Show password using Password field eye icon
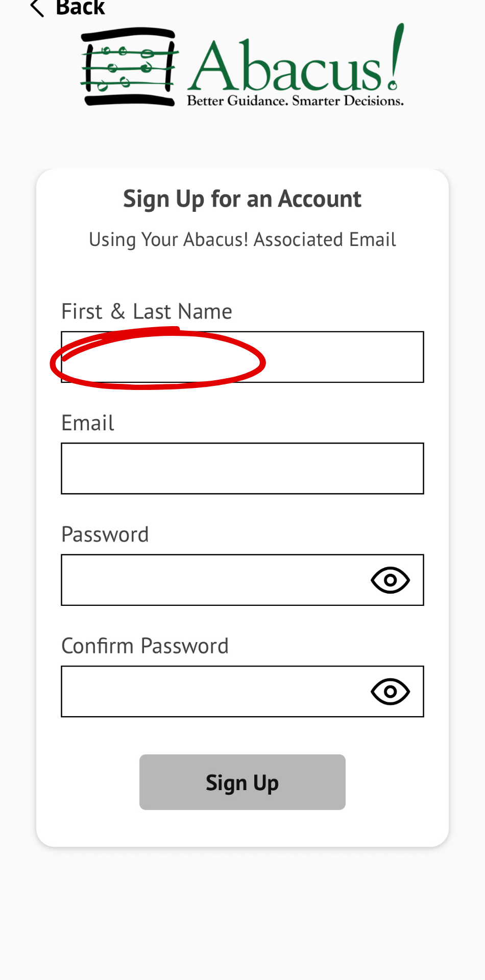Viewport: 485px width, 980px height. [x=390, y=580]
